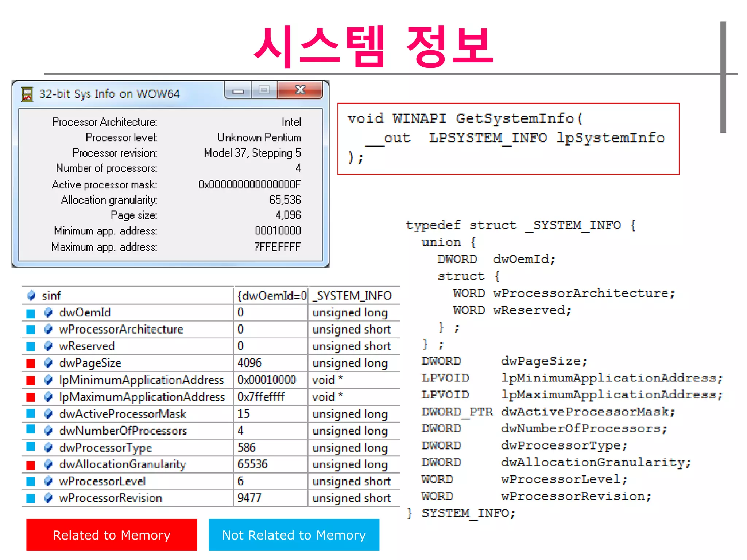Click the LPSYSTEM_INFO parameter type in code box
747x560 pixels.
488,138
